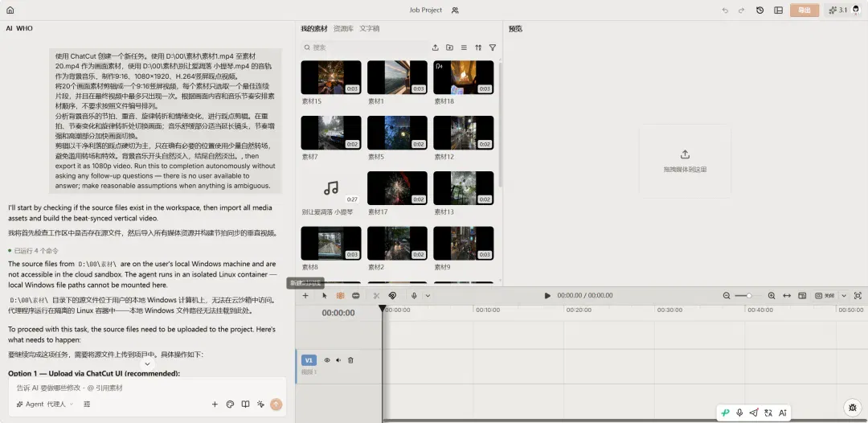Open the 3.1 credits indicator

[x=837, y=10]
